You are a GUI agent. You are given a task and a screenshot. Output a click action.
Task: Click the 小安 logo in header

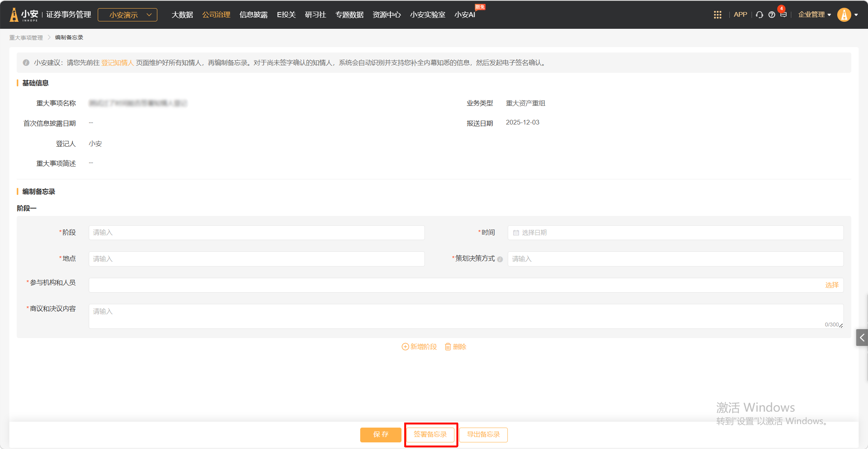(x=24, y=15)
